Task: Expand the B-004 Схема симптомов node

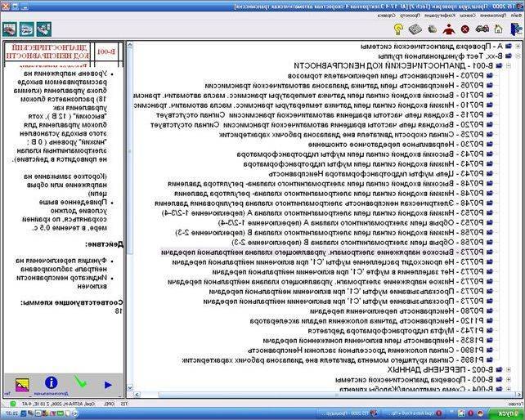Action: click(509, 389)
